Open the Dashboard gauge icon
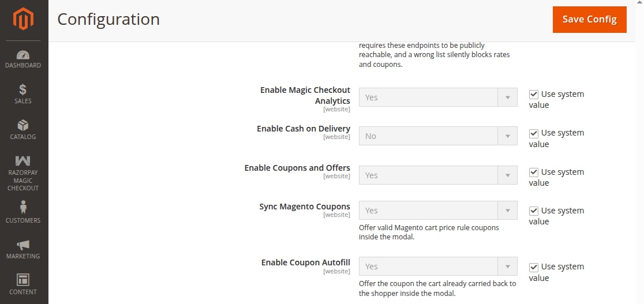 (23, 54)
